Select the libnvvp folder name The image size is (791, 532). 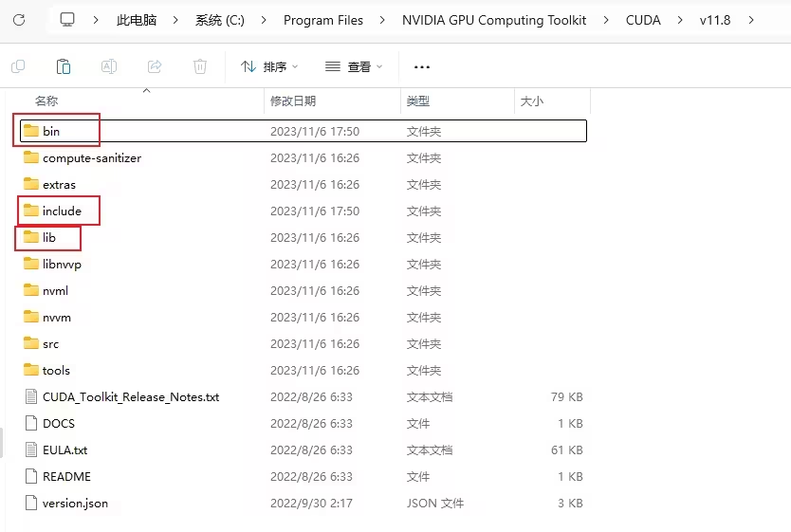(x=62, y=265)
